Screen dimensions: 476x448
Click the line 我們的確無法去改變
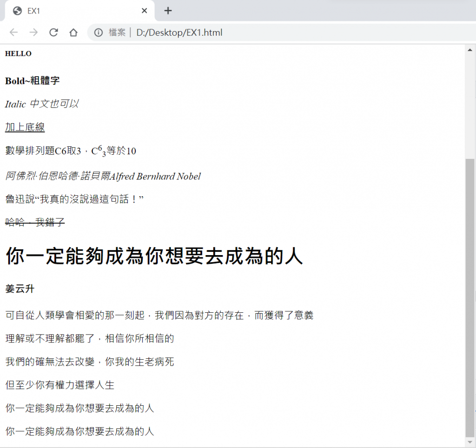tap(90, 362)
